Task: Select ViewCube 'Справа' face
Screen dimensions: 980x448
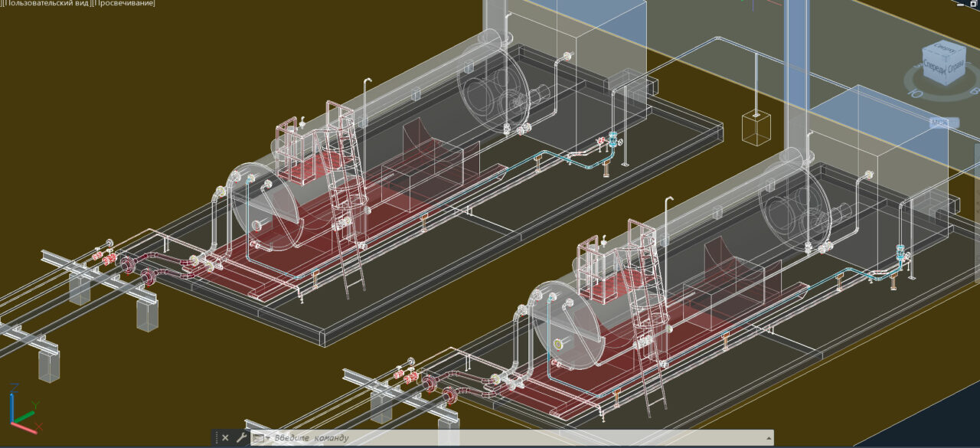Action: (x=956, y=68)
